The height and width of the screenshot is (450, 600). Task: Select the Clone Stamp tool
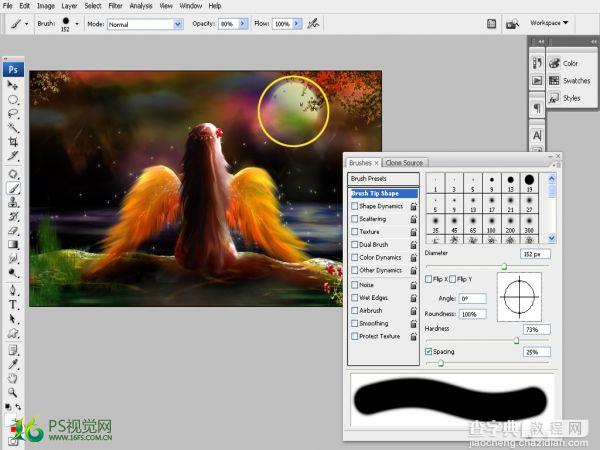(13, 202)
